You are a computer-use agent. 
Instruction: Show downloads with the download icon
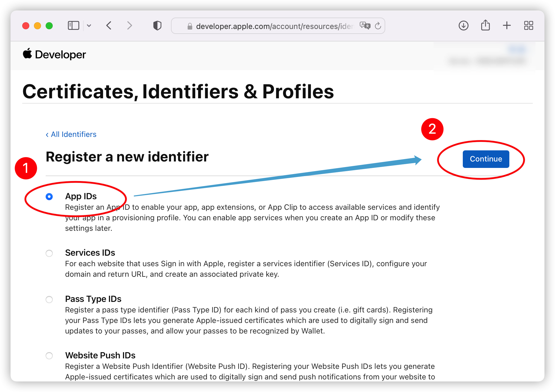(463, 26)
